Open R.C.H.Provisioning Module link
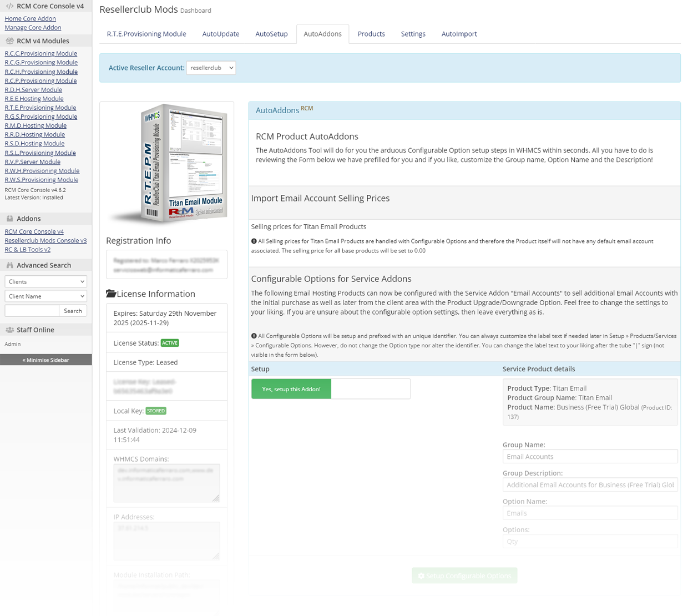This screenshot has height=616, width=688. pos(41,72)
